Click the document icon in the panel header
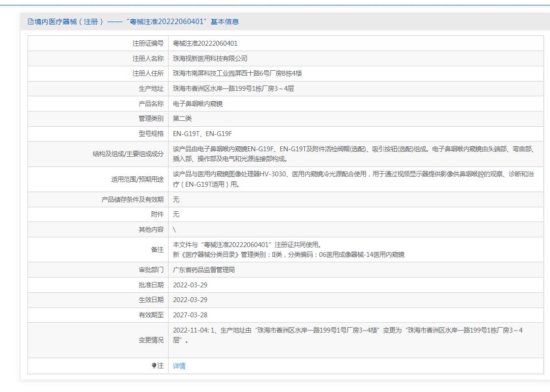Image resolution: width=550 pixels, height=392 pixels. 30,22
